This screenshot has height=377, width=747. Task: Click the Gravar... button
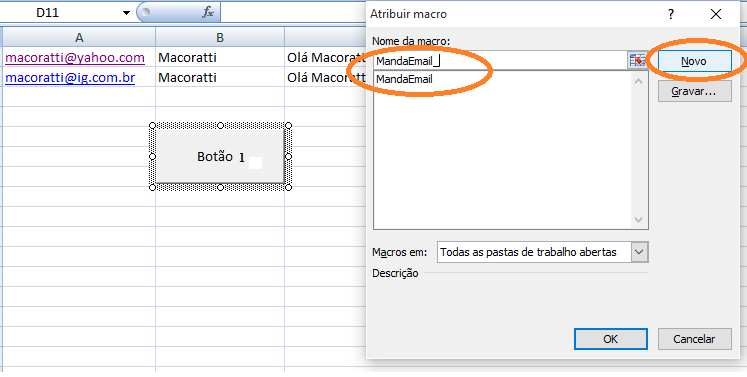[x=694, y=91]
